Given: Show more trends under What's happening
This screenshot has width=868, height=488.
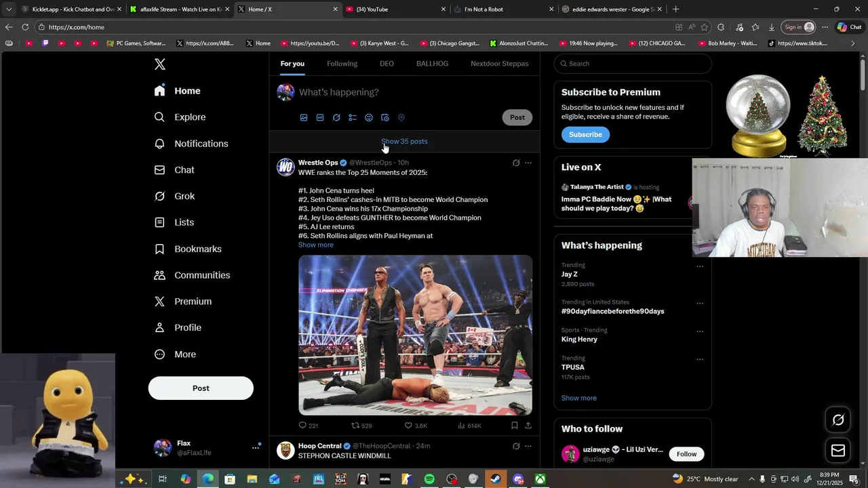Looking at the screenshot, I should (579, 398).
